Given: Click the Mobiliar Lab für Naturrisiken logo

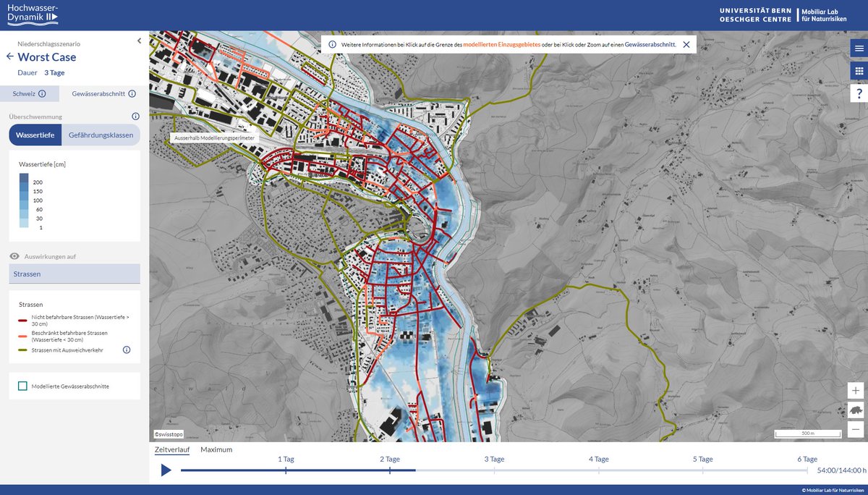Looking at the screenshot, I should pyautogui.click(x=823, y=14).
